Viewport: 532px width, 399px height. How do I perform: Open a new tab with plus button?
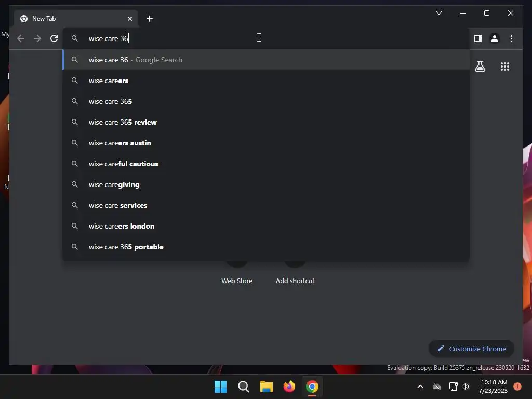pyautogui.click(x=149, y=19)
